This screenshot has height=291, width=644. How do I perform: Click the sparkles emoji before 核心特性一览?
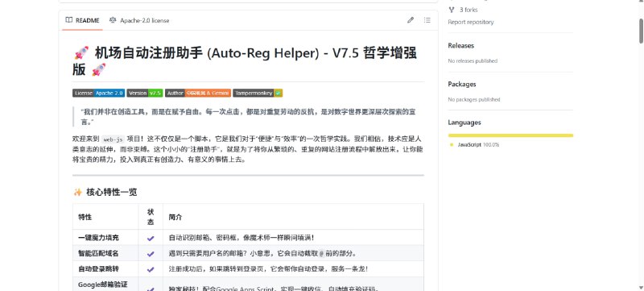77,193
